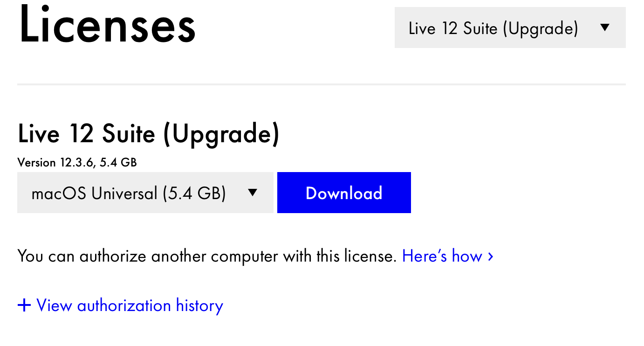Follow the Here's how link
This screenshot has width=644, height=346.
point(442,256)
